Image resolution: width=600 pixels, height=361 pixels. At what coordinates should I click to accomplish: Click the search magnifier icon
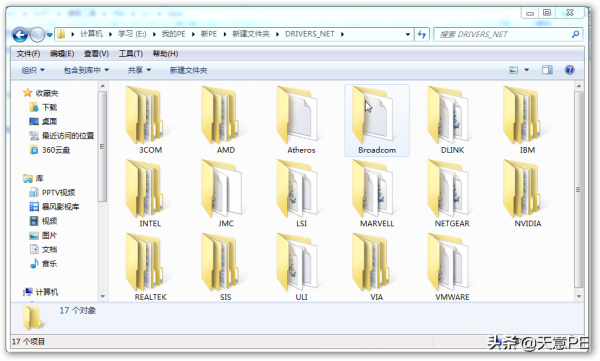coord(575,34)
